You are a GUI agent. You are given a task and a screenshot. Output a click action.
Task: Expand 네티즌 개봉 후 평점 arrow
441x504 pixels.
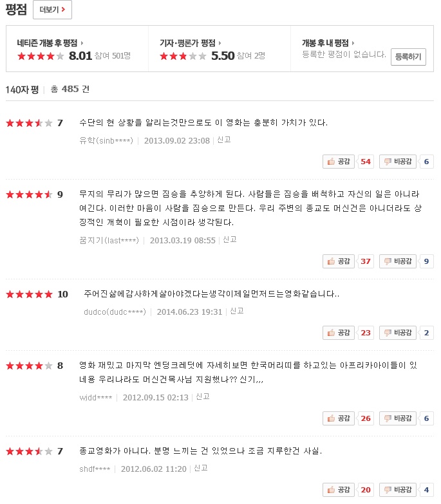point(82,43)
